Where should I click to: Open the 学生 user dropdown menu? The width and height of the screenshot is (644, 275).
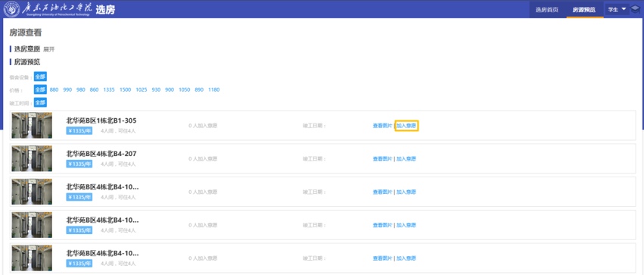coord(617,9)
